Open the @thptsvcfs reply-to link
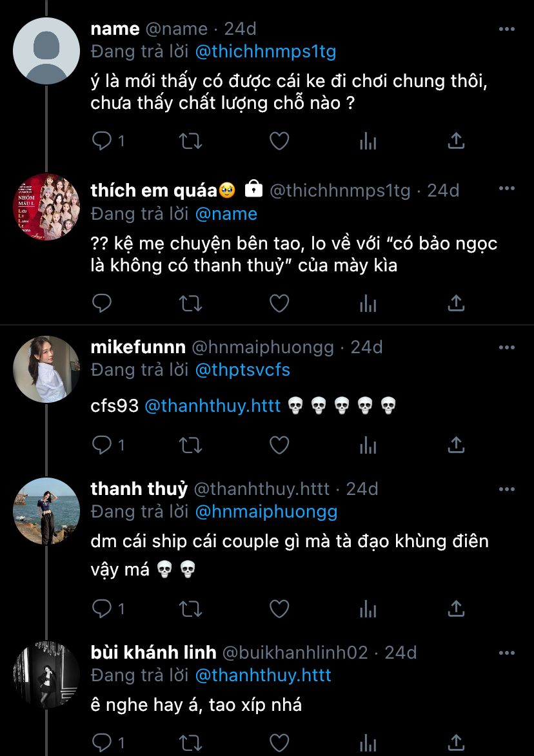Screen dimensions: 534x756 tap(242, 370)
